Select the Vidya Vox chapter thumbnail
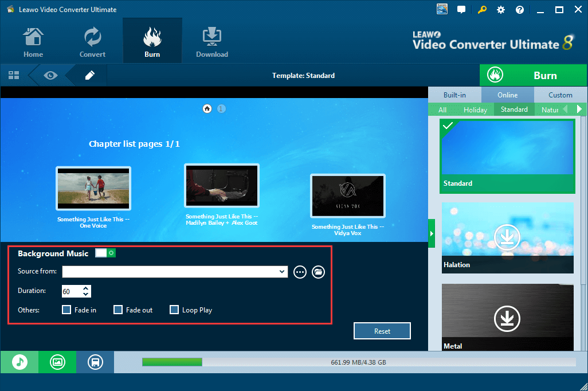The image size is (588, 391). pyautogui.click(x=348, y=196)
